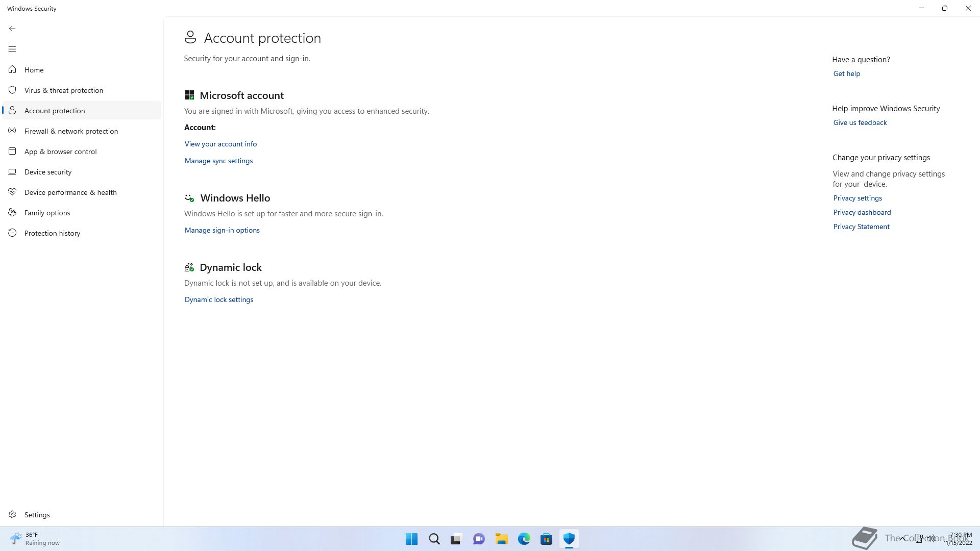The height and width of the screenshot is (551, 980).
Task: Read the Privacy Statement link
Action: [x=861, y=227]
